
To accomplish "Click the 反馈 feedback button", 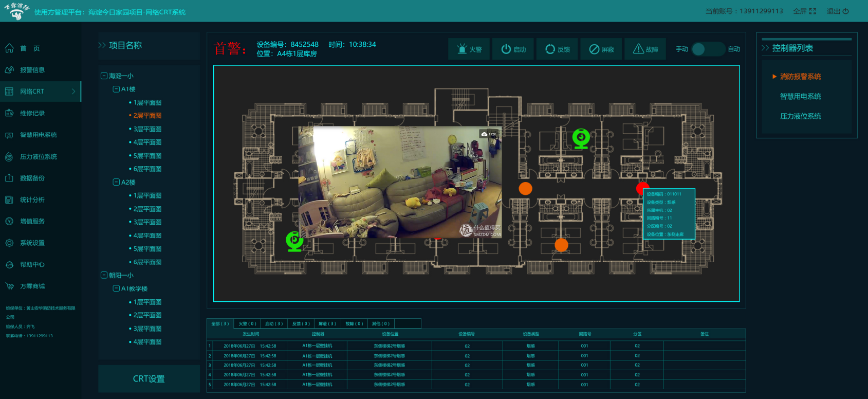I will pyautogui.click(x=557, y=49).
